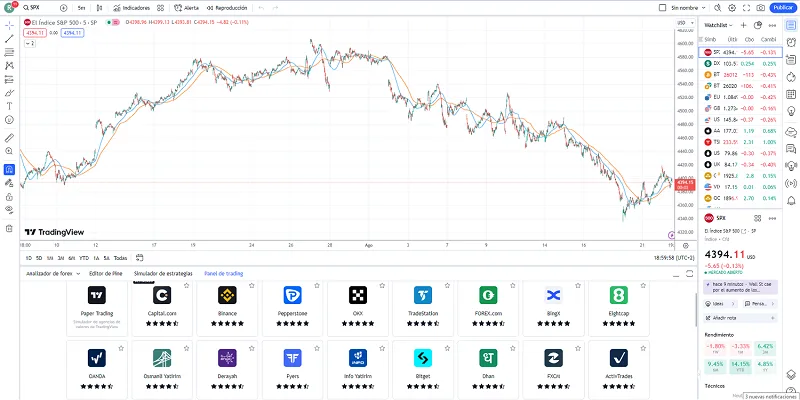Image resolution: width=800 pixels, height=400 pixels.
Task: Open the notifications bell in right sidebar
Action: click(x=791, y=200)
